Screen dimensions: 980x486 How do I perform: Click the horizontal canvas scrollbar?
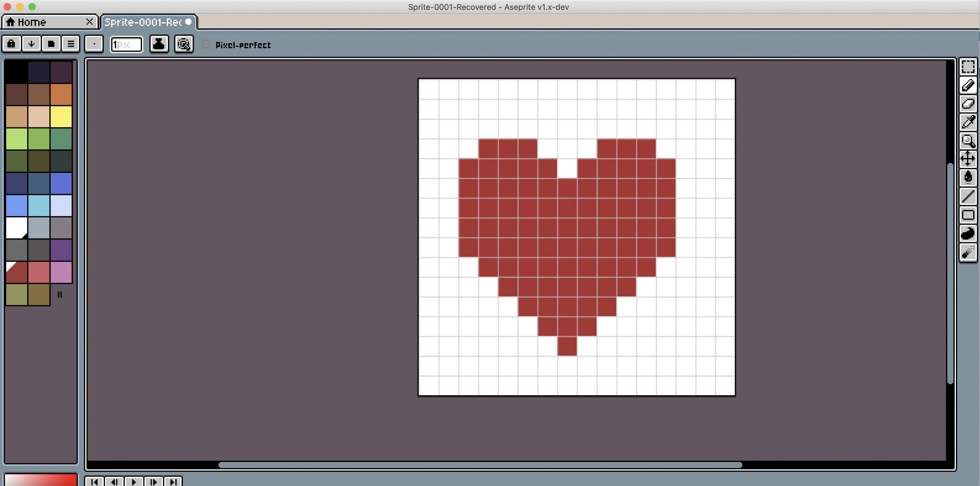[480, 465]
